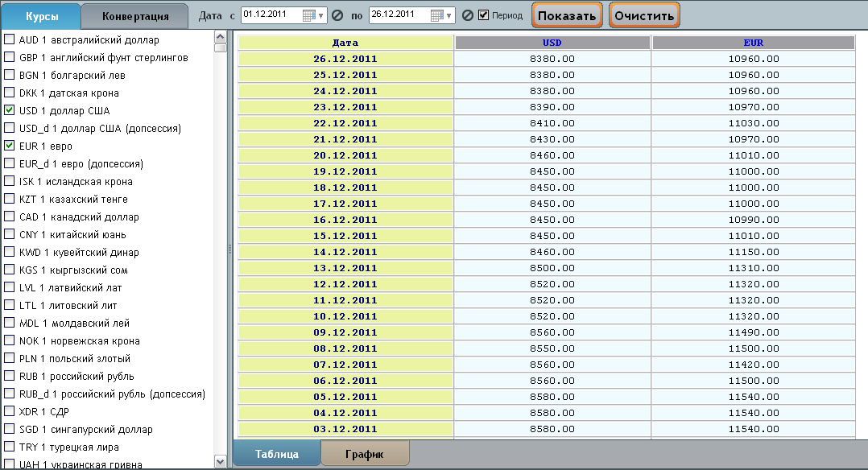
Task: Clear the end date with the reset icon
Action: pyautogui.click(x=466, y=15)
